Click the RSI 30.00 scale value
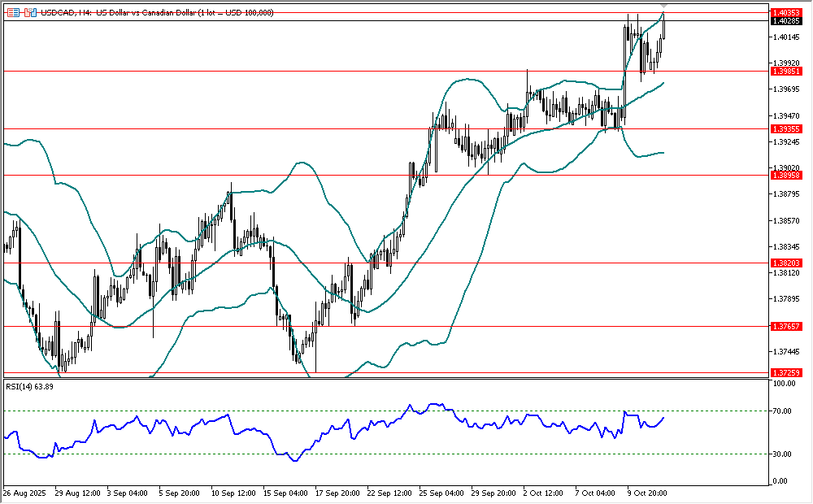Screen dimensions: 813x504 pyautogui.click(x=783, y=454)
